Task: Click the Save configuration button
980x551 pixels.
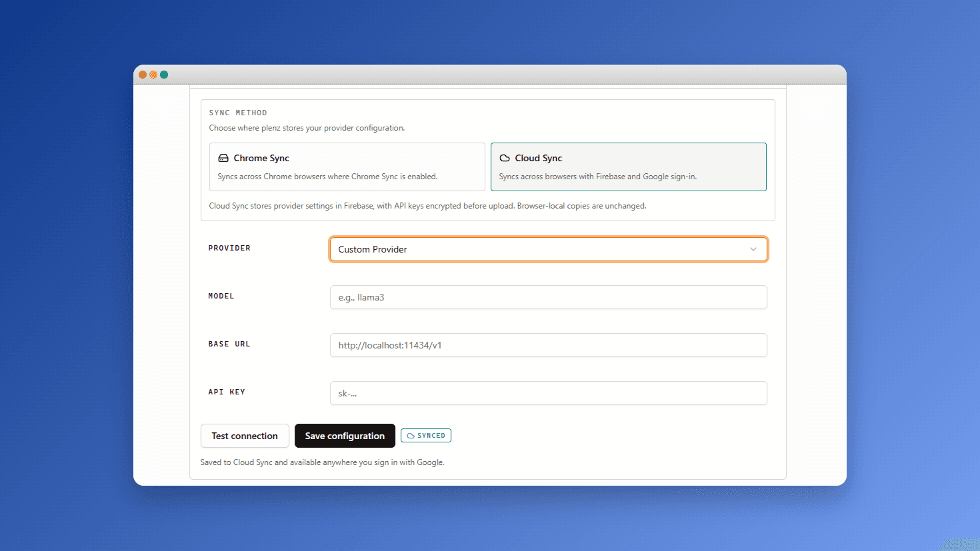Action: click(x=345, y=436)
